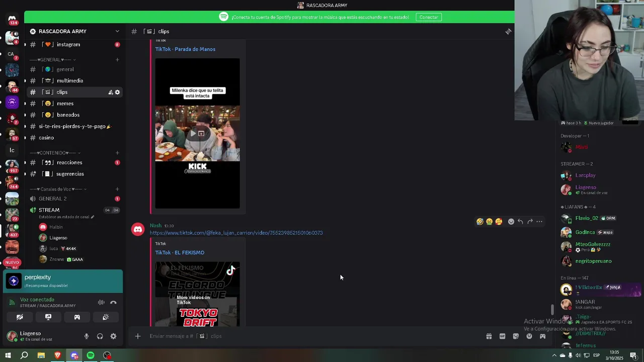React with hearts face emoji on Nash's message
This screenshot has height=362, width=644.
[x=499, y=222]
